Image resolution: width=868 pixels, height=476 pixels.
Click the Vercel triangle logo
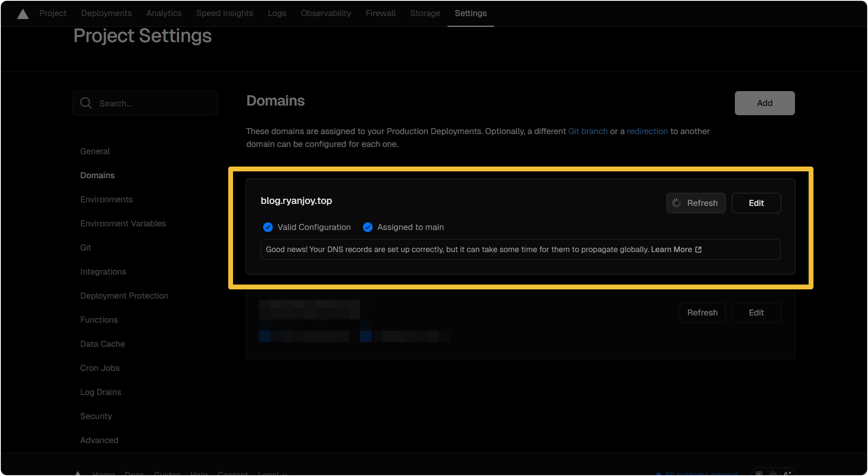pos(23,14)
